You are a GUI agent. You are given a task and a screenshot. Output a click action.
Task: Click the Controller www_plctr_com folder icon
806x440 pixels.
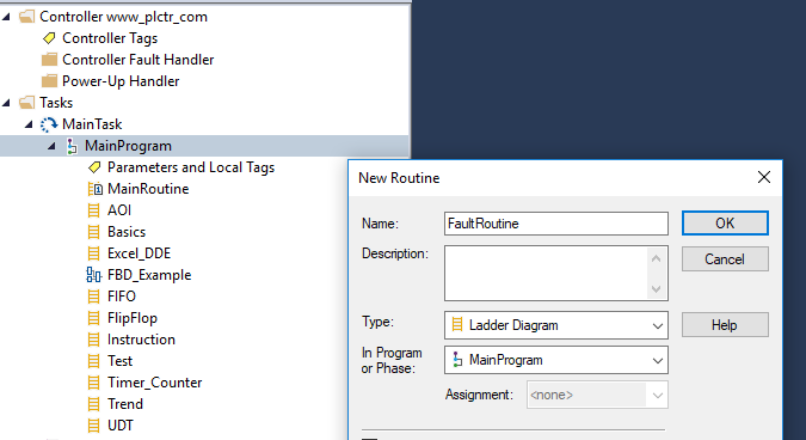coord(27,17)
